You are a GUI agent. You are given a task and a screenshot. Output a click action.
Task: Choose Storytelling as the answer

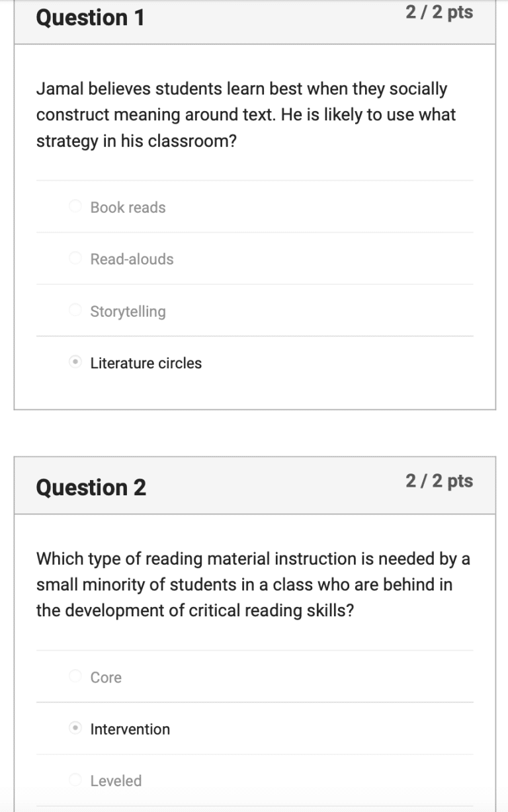point(75,310)
